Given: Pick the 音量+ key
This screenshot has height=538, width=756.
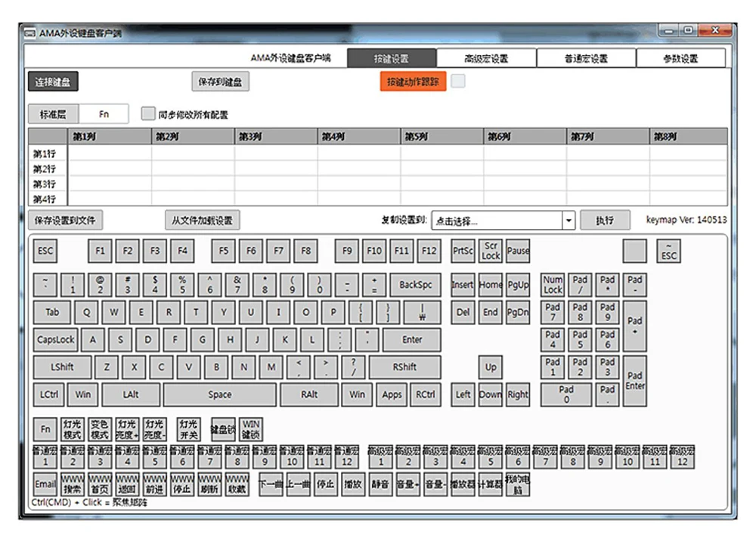Looking at the screenshot, I should point(408,484).
